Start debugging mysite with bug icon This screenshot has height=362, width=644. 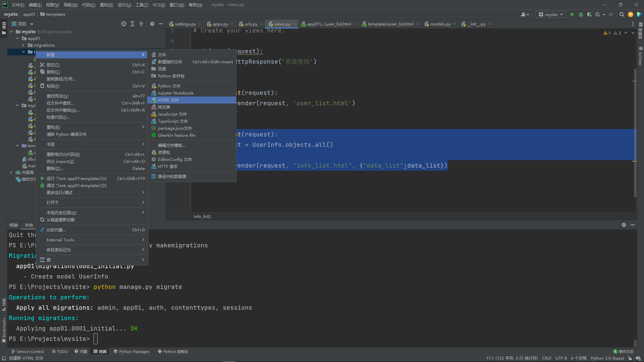click(x=581, y=14)
